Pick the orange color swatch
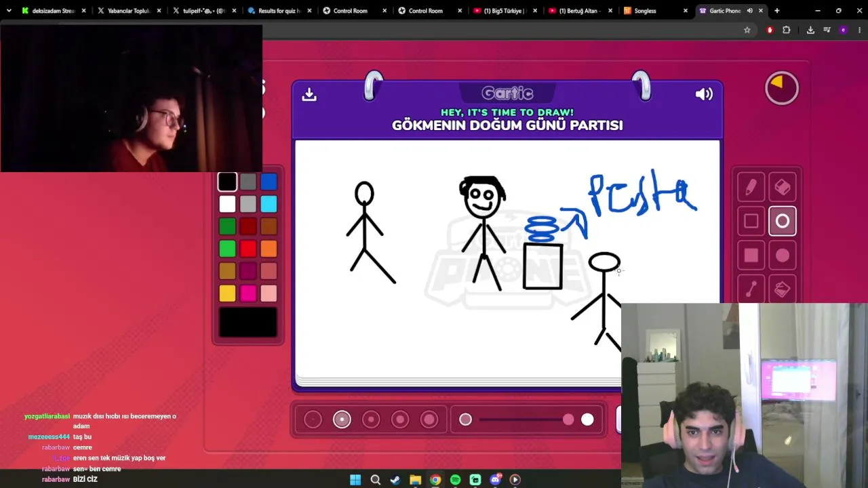Screen dimensions: 868x488 pyautogui.click(x=269, y=249)
